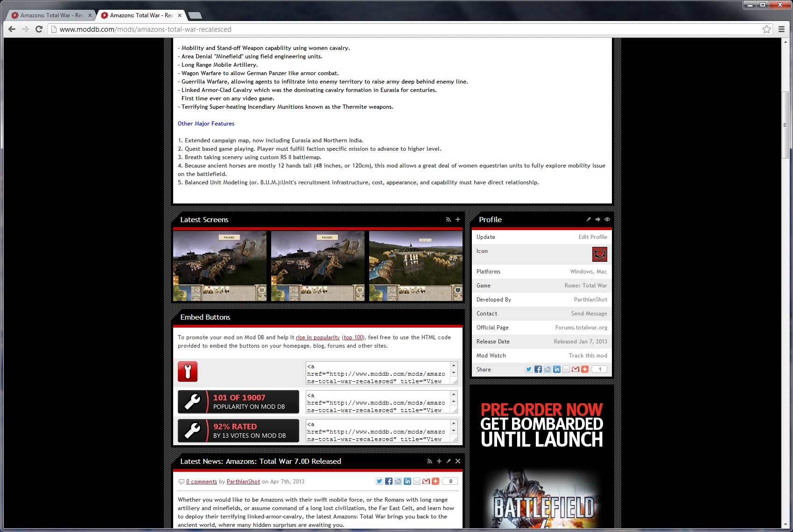The image size is (793, 532).
Task: Switch to the first Amazons: Total War tab
Action: 51,15
